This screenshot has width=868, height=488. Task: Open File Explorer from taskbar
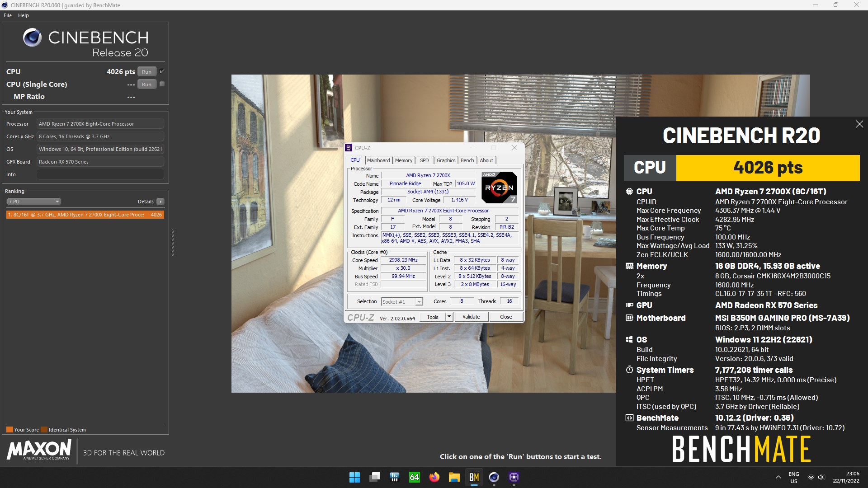[454, 477]
